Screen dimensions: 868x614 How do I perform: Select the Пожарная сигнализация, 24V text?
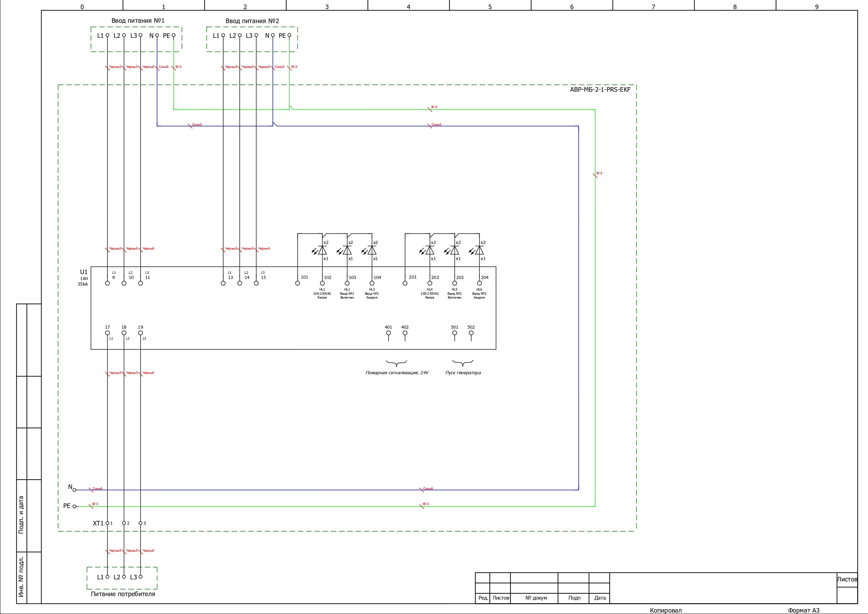[x=397, y=373]
